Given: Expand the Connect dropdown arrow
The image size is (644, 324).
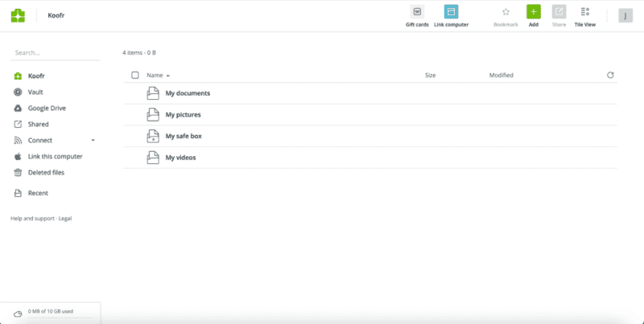Looking at the screenshot, I should [93, 141].
